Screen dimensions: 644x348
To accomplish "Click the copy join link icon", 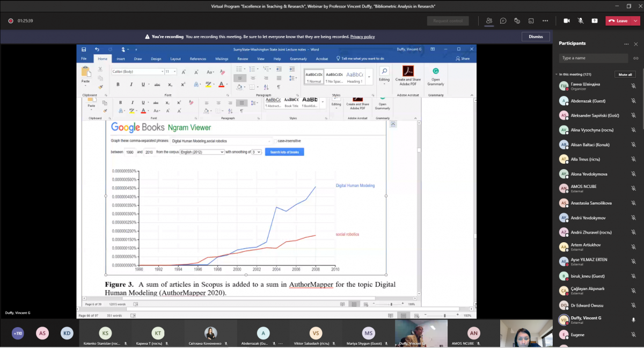I will (x=635, y=58).
